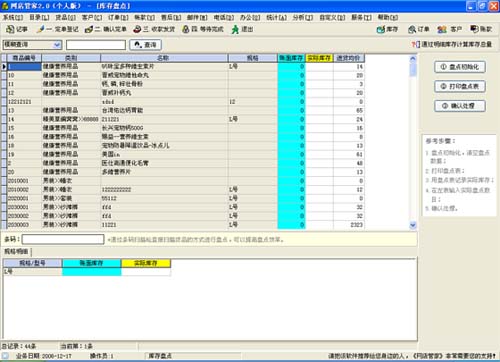
Task: Open the 库存 inventory shortcut icon
Action: 387,29
